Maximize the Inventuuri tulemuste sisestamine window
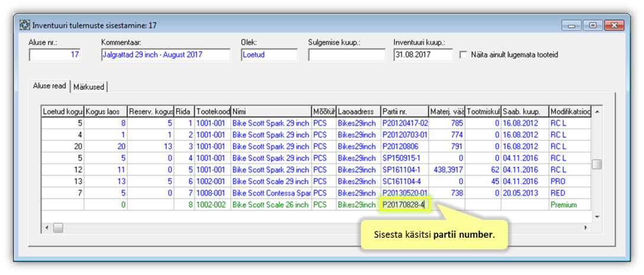 (592, 25)
